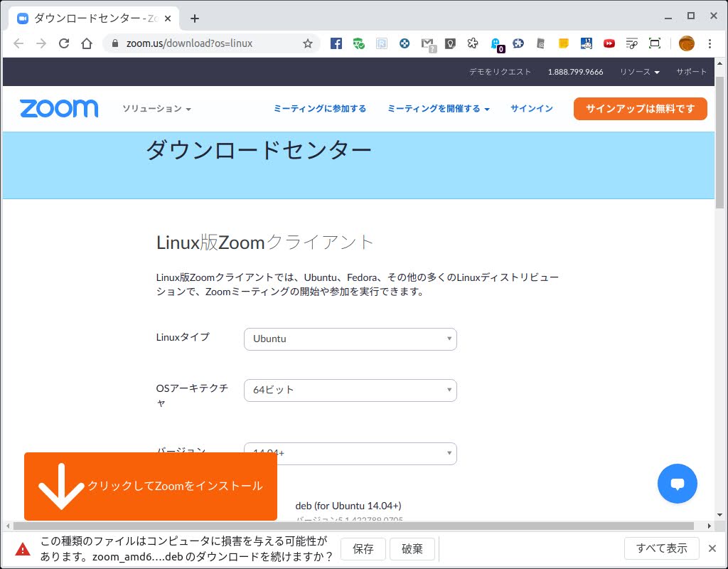Click the vertical page scrollbar thumb
This screenshot has width=728, height=569.
point(719,142)
